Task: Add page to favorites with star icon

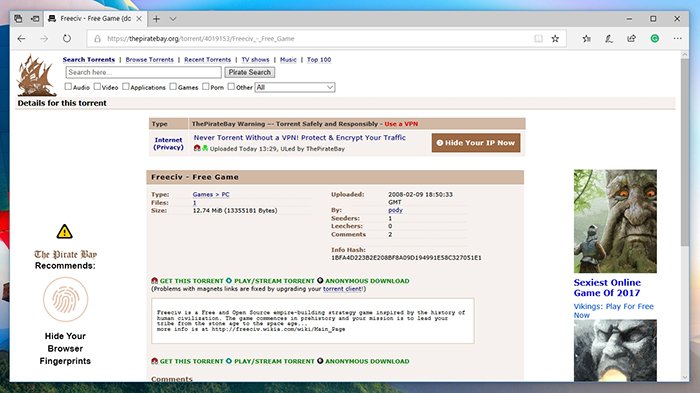Action: 555,39
